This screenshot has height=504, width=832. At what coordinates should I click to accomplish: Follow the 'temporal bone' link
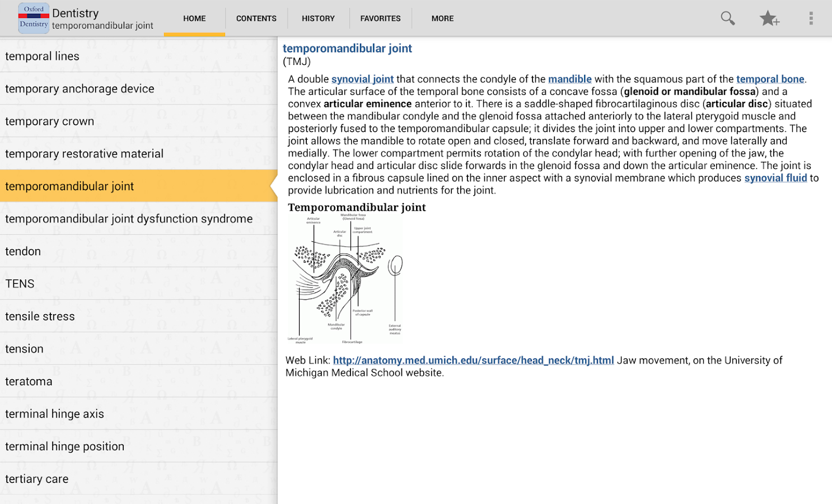point(770,79)
